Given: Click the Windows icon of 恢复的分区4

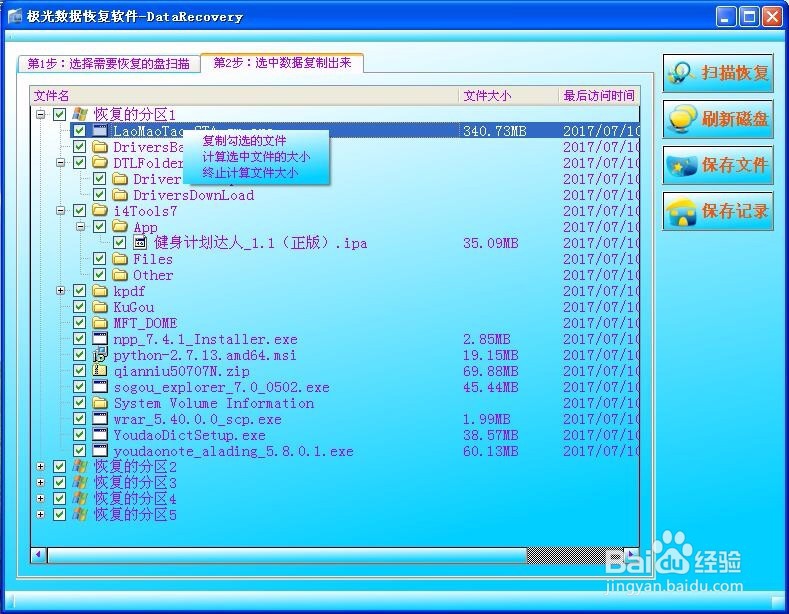Looking at the screenshot, I should click(x=80, y=499).
